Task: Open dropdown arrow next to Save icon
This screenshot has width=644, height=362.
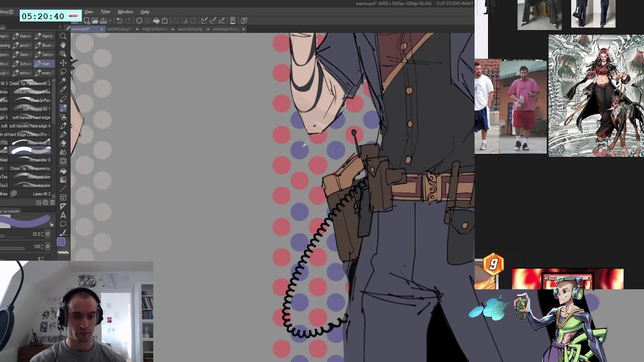Action: (x=110, y=21)
